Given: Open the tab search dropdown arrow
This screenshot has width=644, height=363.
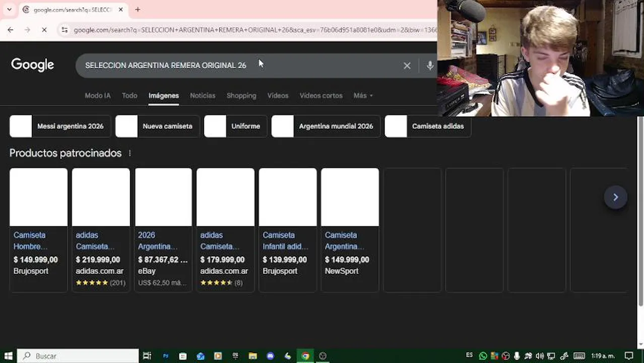Looking at the screenshot, I should click(9, 10).
